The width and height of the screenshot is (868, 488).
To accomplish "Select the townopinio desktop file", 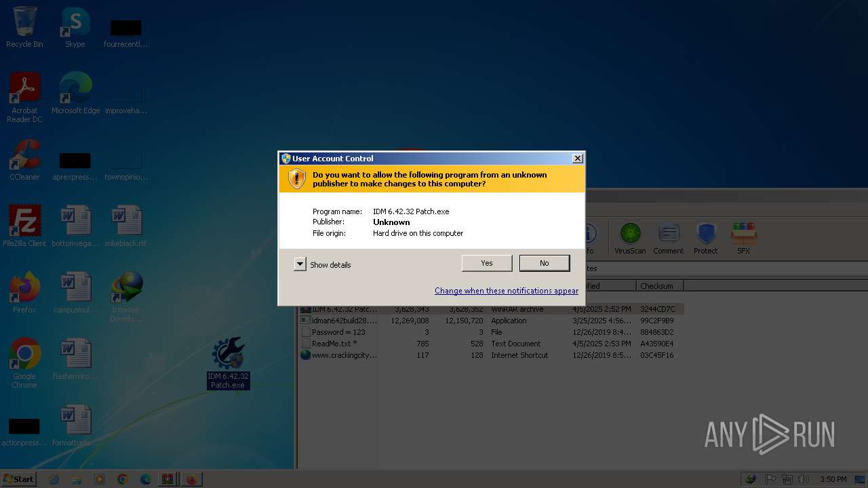I will [126, 165].
